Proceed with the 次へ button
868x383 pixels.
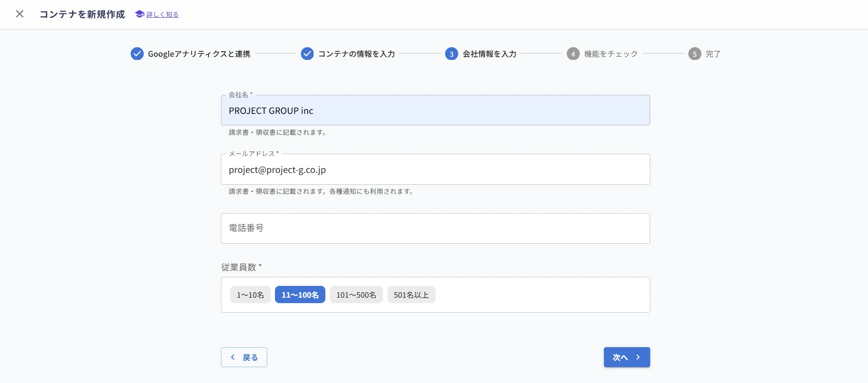(x=627, y=357)
